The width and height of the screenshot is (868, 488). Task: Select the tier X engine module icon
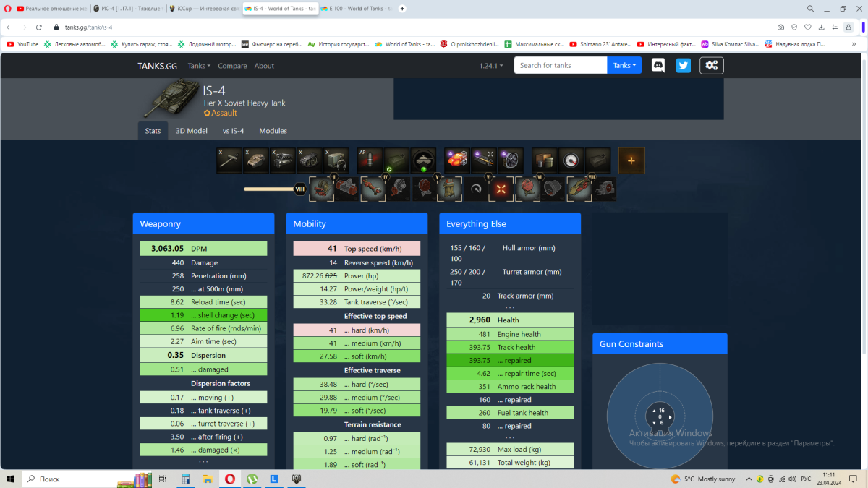click(x=283, y=160)
